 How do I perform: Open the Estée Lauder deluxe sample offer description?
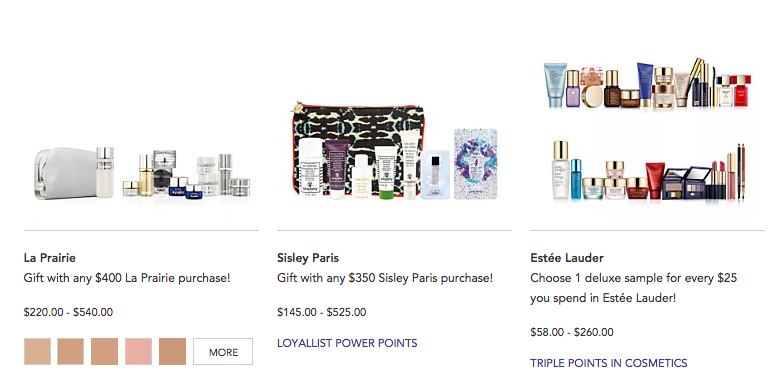click(x=633, y=288)
